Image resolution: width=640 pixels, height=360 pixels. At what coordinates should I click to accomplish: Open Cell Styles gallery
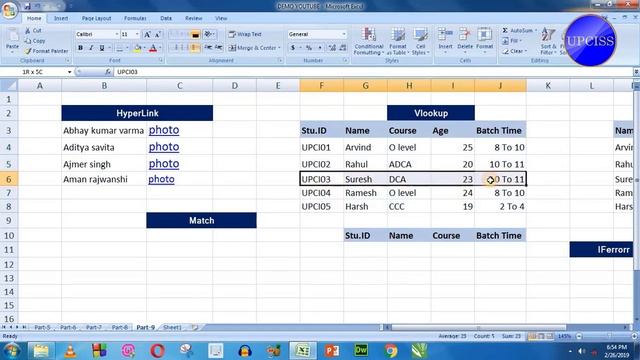(x=420, y=41)
